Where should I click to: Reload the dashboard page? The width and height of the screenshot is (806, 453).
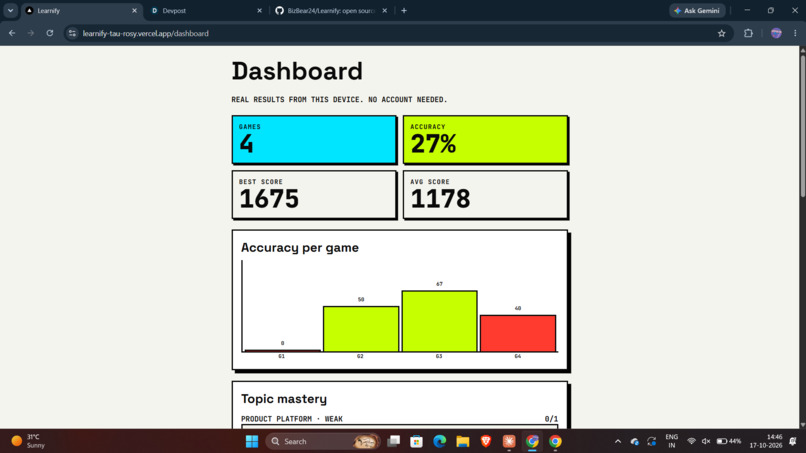[50, 33]
